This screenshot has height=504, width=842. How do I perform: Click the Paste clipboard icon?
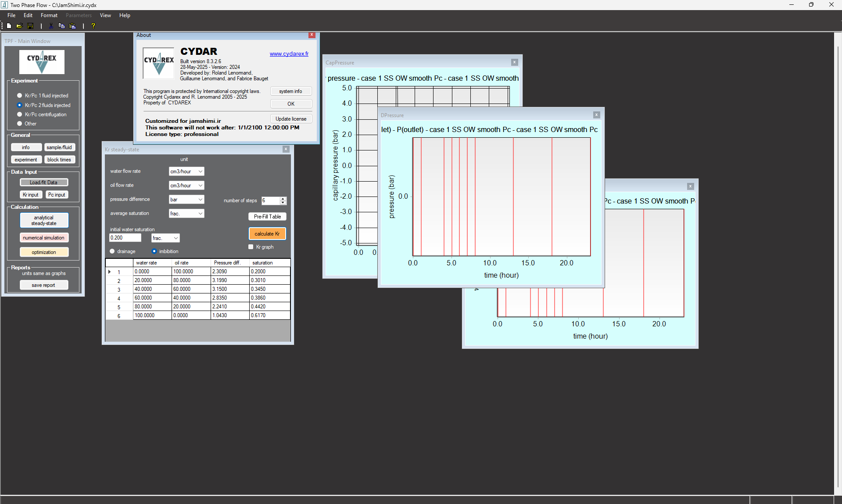72,26
